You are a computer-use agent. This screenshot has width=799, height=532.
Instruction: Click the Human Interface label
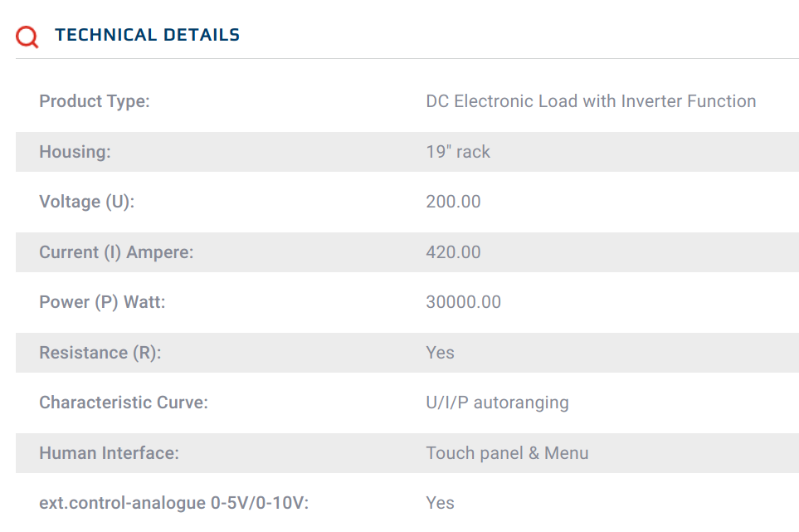109,453
